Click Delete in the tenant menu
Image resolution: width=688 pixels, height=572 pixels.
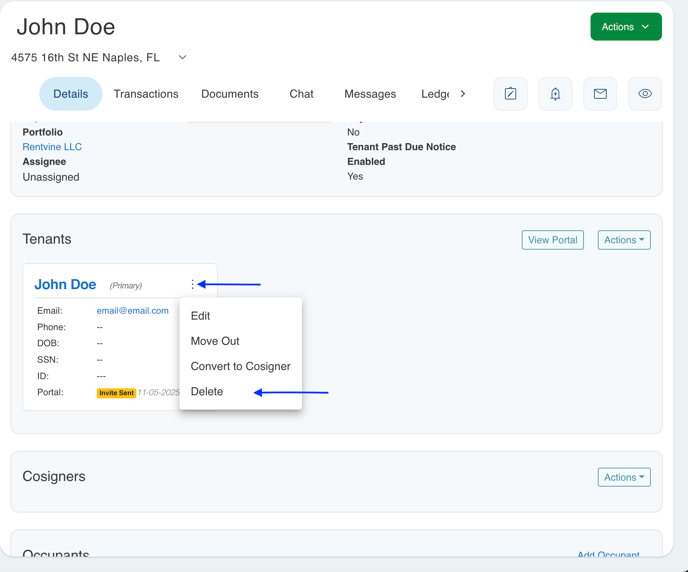click(x=207, y=392)
